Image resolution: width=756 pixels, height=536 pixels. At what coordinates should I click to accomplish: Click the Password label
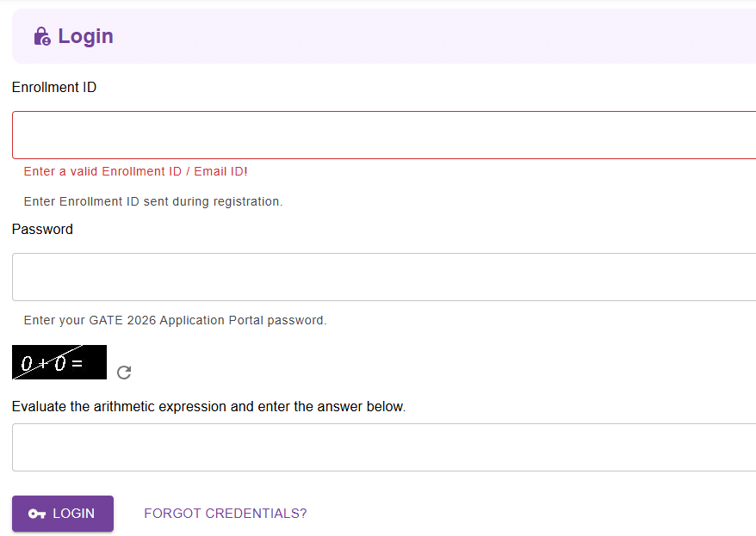click(x=42, y=229)
